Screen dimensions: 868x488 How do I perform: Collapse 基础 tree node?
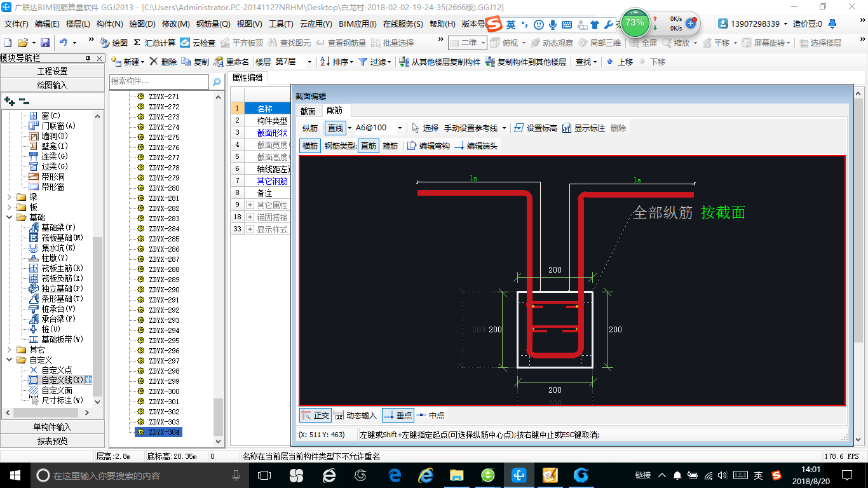(x=10, y=217)
